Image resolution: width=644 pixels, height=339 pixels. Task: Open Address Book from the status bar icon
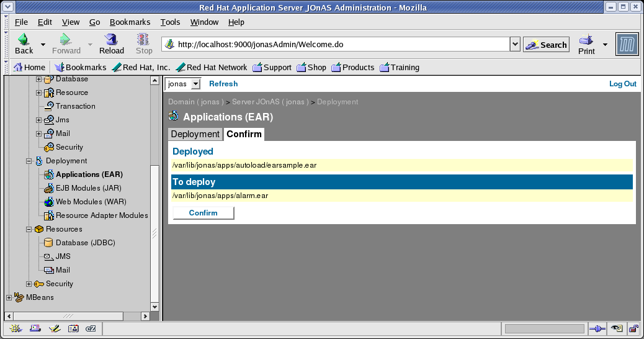click(73, 328)
